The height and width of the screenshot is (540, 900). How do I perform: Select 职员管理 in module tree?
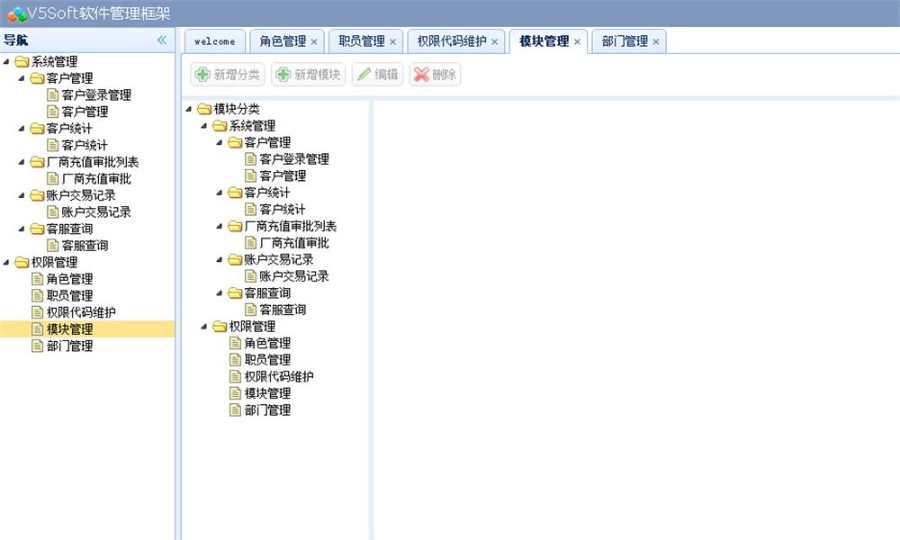coord(267,360)
